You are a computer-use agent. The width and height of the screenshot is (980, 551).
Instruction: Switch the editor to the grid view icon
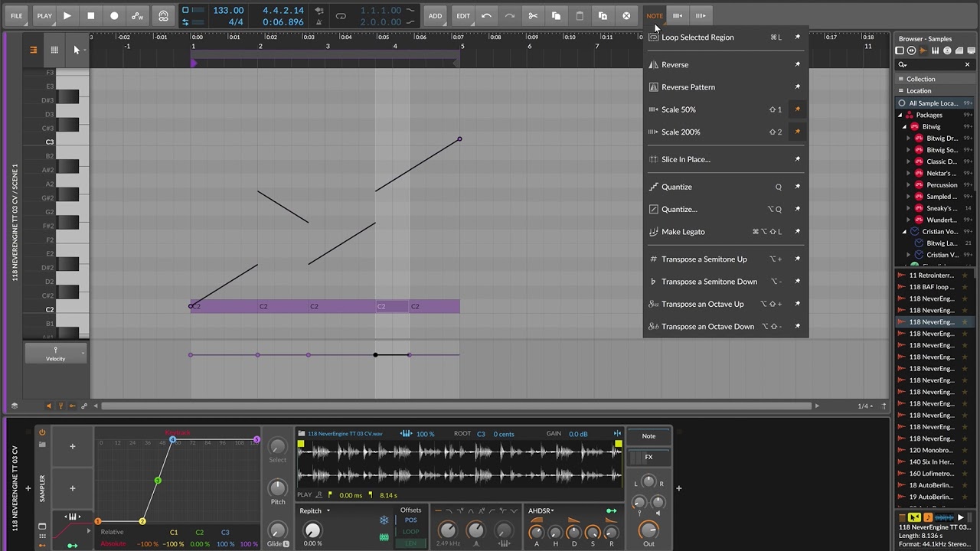tap(54, 50)
